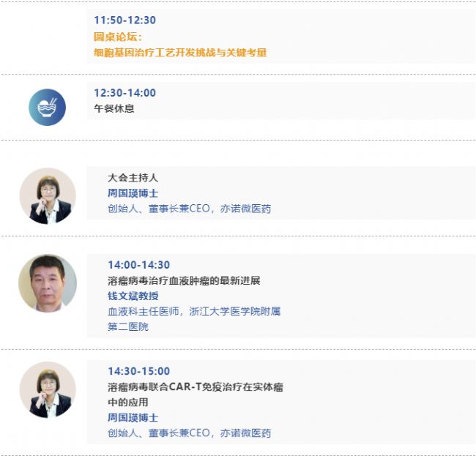Click the 大会主持人 label
Image resolution: width=476 pixels, height=456 pixels.
pos(133,178)
